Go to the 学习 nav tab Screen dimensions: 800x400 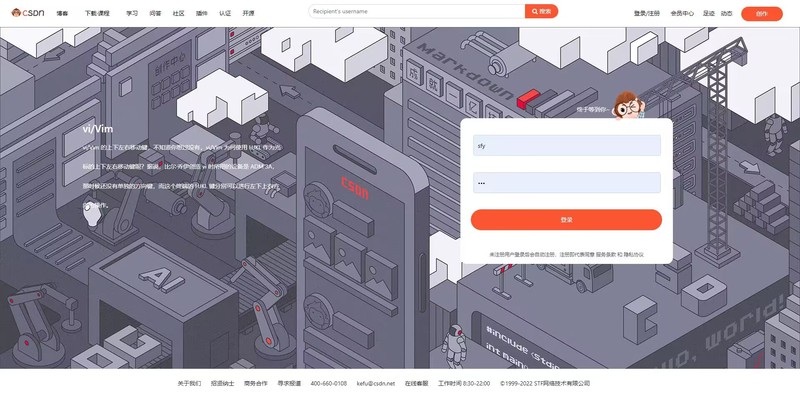(132, 14)
